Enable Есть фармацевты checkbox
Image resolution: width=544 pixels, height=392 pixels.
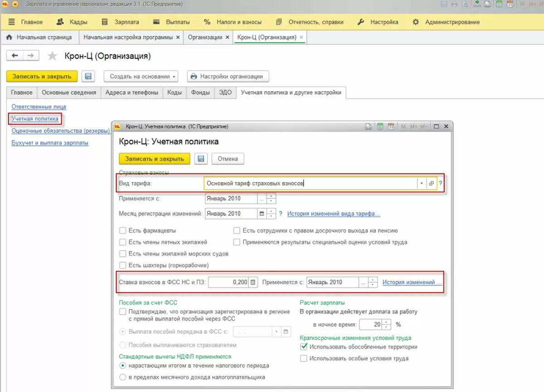click(x=122, y=230)
